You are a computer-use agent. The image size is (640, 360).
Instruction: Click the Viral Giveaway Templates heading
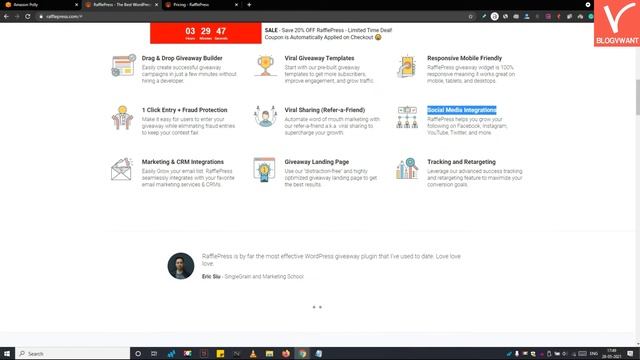coord(319,58)
